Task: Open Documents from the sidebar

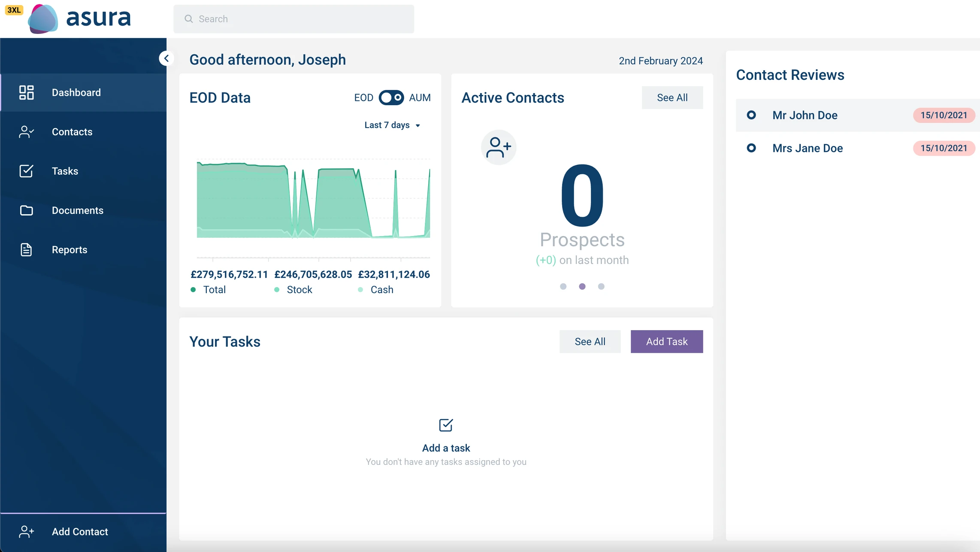Action: 84,210
